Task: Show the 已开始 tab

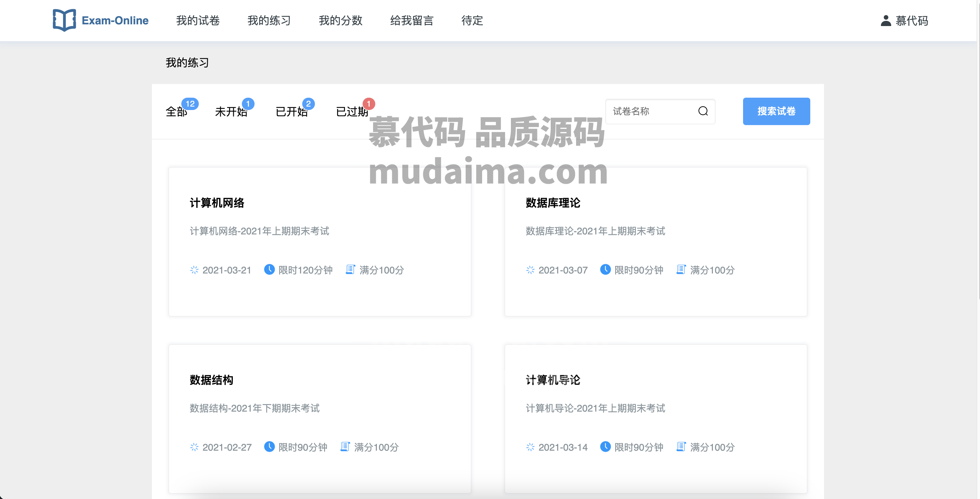Action: click(x=291, y=112)
